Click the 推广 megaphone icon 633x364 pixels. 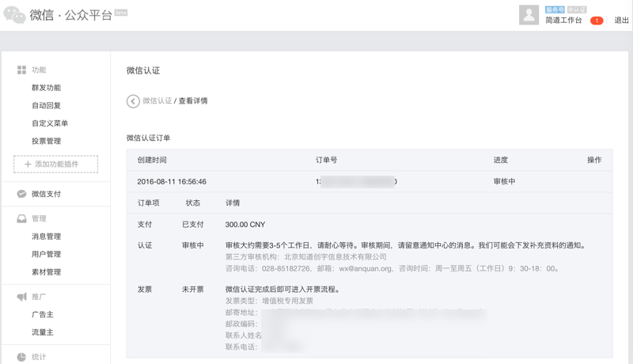pos(21,297)
